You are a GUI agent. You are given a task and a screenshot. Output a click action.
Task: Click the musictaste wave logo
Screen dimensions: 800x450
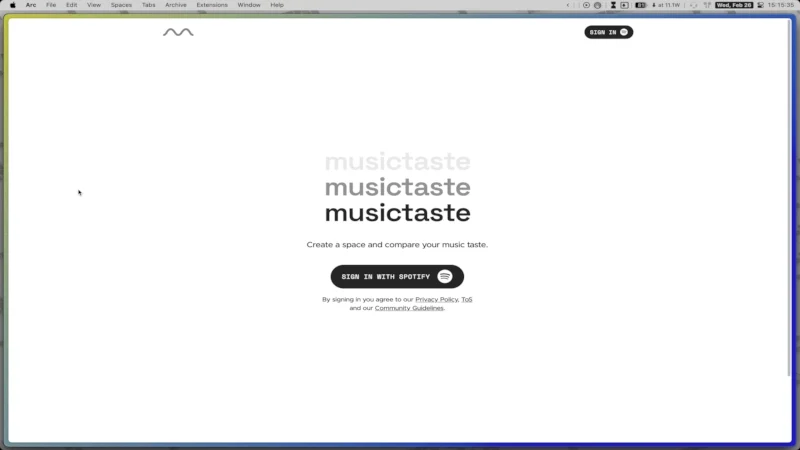(x=178, y=32)
